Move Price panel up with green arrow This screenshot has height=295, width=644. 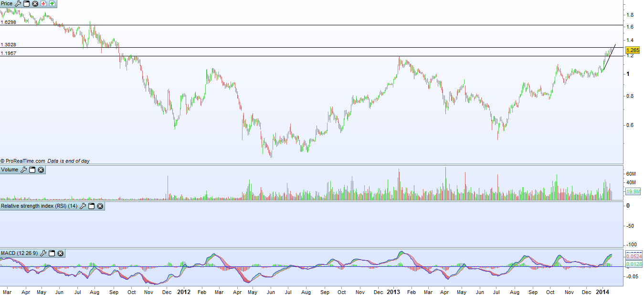tap(52, 4)
